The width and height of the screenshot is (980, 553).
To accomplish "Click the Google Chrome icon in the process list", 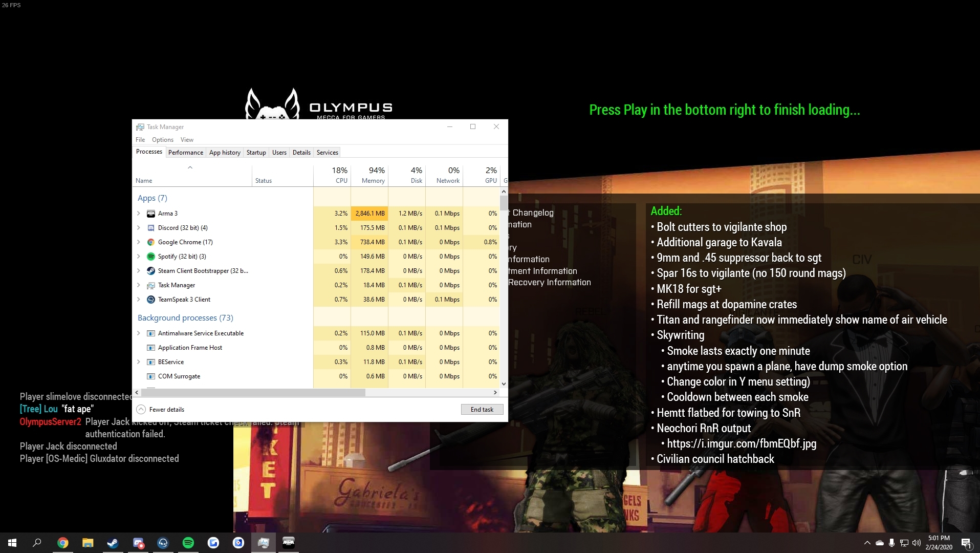I will (151, 242).
